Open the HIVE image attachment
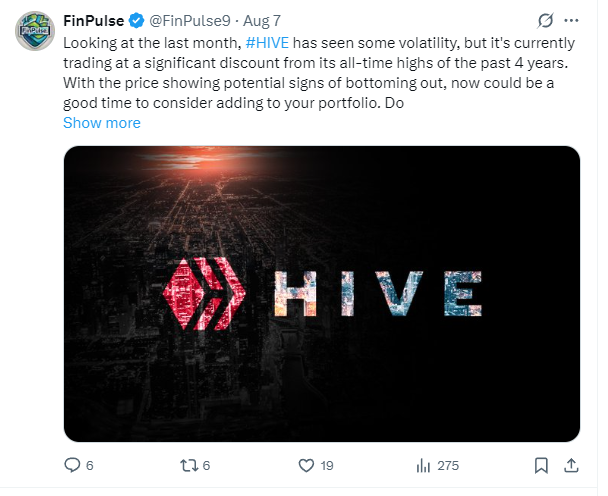The image size is (608, 496). click(322, 294)
